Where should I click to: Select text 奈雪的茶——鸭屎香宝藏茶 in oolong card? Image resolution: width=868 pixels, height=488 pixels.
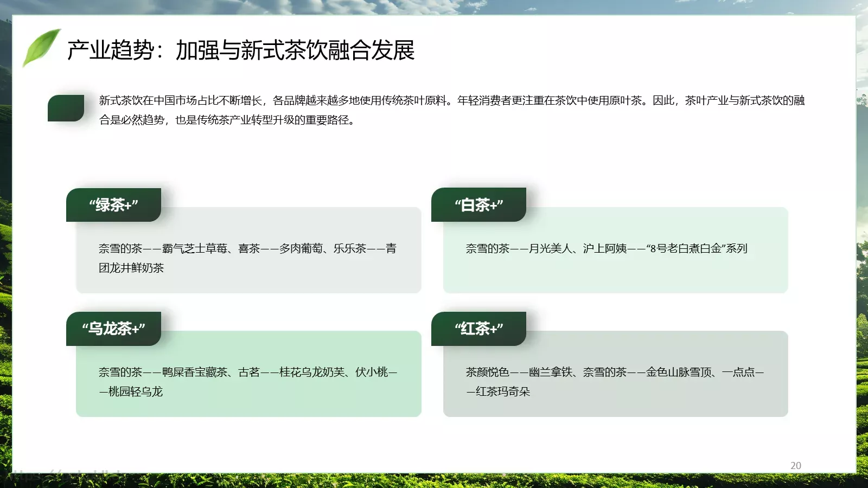tap(163, 372)
